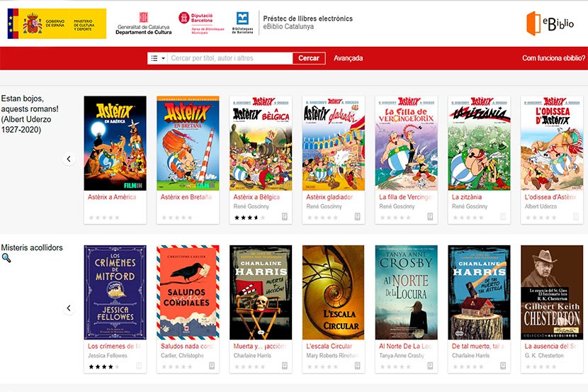
Task: Click star rating on Saludos nada cordiales
Action: coord(177,367)
